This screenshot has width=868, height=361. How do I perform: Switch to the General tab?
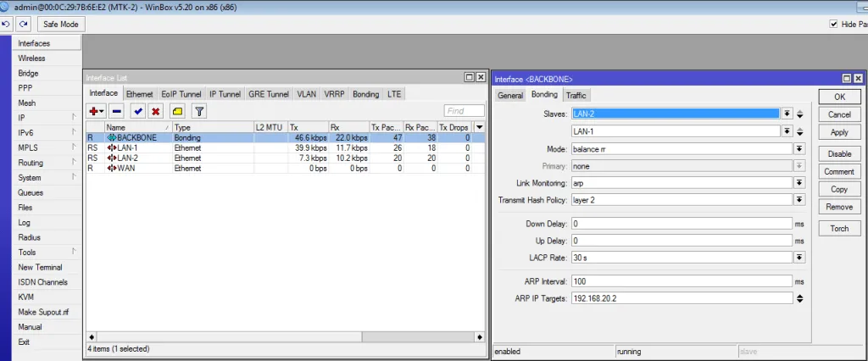(509, 95)
